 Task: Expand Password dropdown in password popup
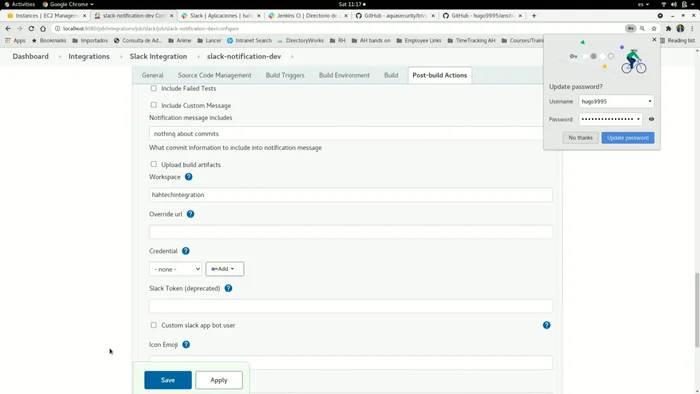(x=638, y=119)
